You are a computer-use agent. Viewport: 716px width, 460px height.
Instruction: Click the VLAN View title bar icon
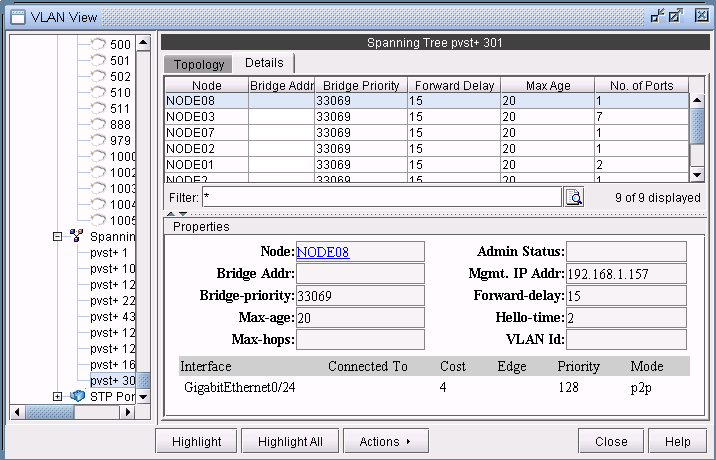[18, 15]
